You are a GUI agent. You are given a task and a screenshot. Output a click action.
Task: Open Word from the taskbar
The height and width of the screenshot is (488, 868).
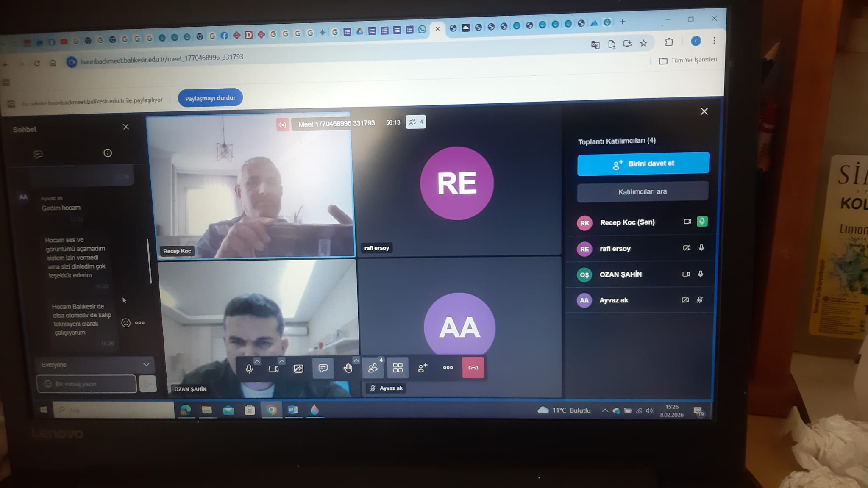293,410
